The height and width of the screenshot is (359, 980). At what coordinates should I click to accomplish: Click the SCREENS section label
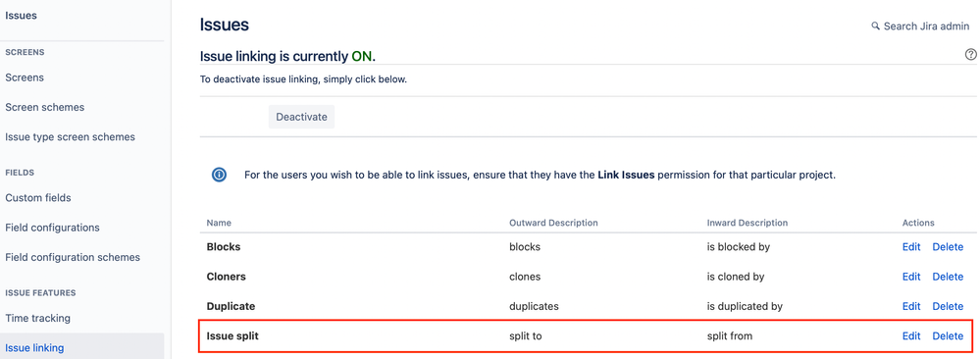tap(25, 52)
